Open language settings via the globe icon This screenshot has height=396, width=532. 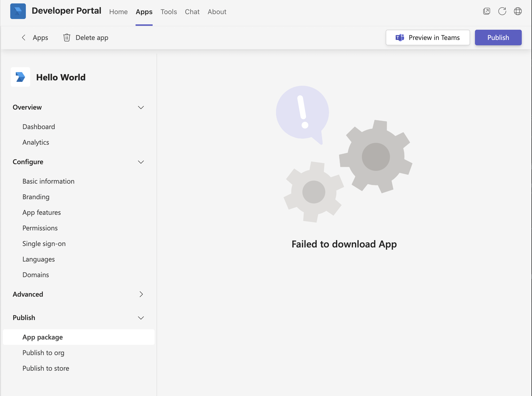(518, 11)
